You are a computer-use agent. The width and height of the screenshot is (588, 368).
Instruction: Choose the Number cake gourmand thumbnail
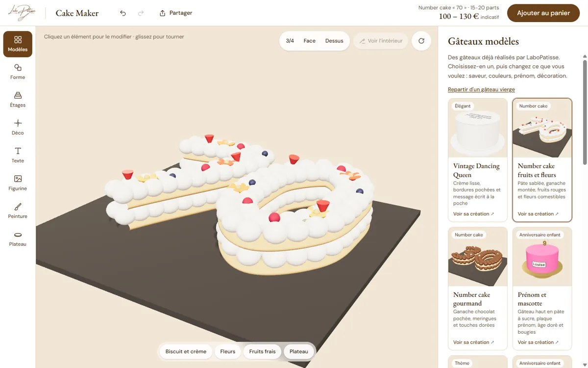tap(478, 257)
